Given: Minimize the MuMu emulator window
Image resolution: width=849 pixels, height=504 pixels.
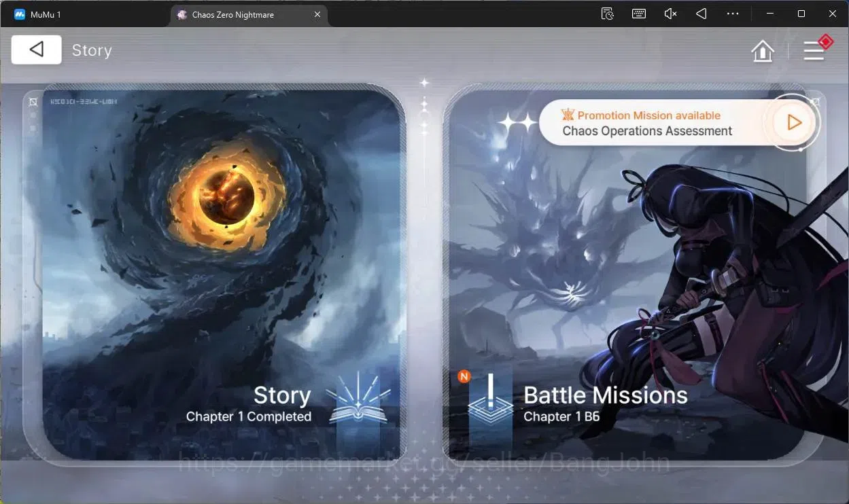Looking at the screenshot, I should [x=769, y=14].
